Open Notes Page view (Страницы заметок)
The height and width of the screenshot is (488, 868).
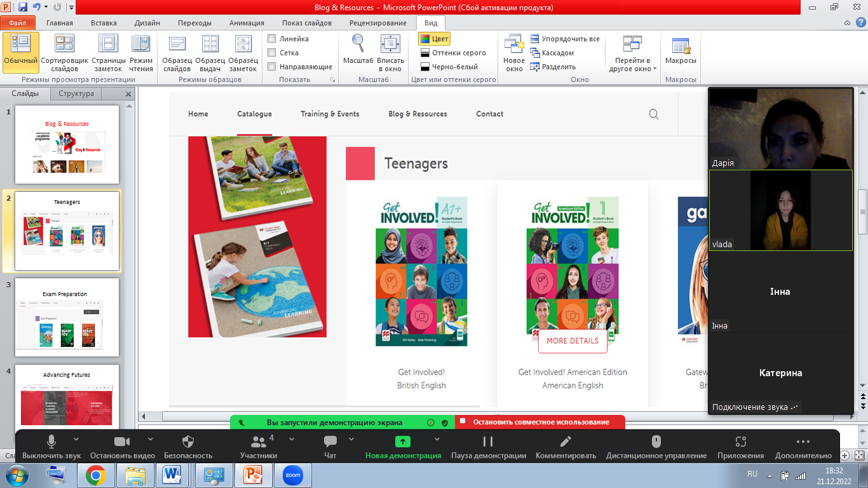point(109,53)
